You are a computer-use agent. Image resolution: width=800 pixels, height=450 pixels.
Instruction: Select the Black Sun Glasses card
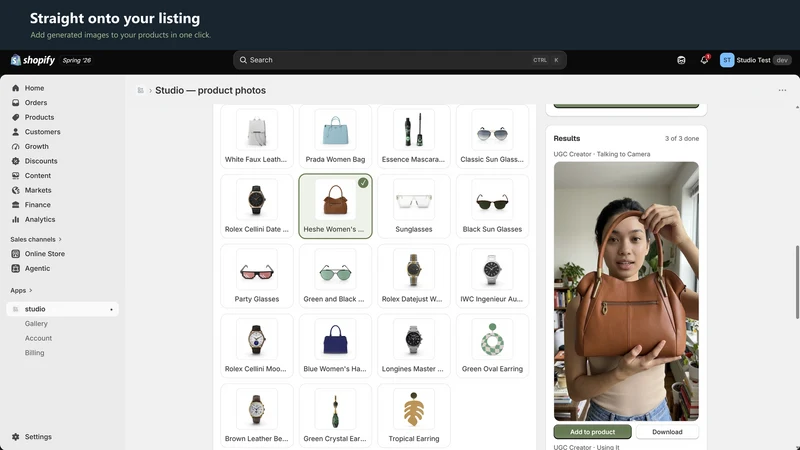pyautogui.click(x=492, y=206)
